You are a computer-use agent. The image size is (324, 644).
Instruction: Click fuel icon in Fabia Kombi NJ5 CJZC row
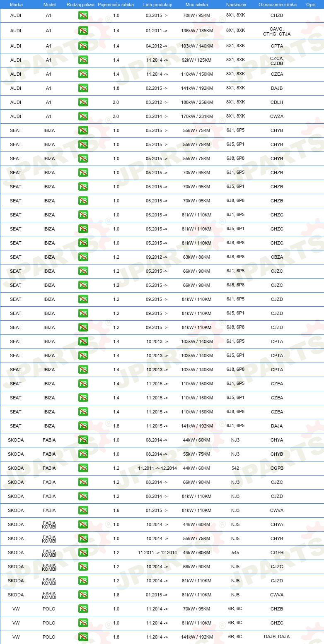[x=83, y=567]
